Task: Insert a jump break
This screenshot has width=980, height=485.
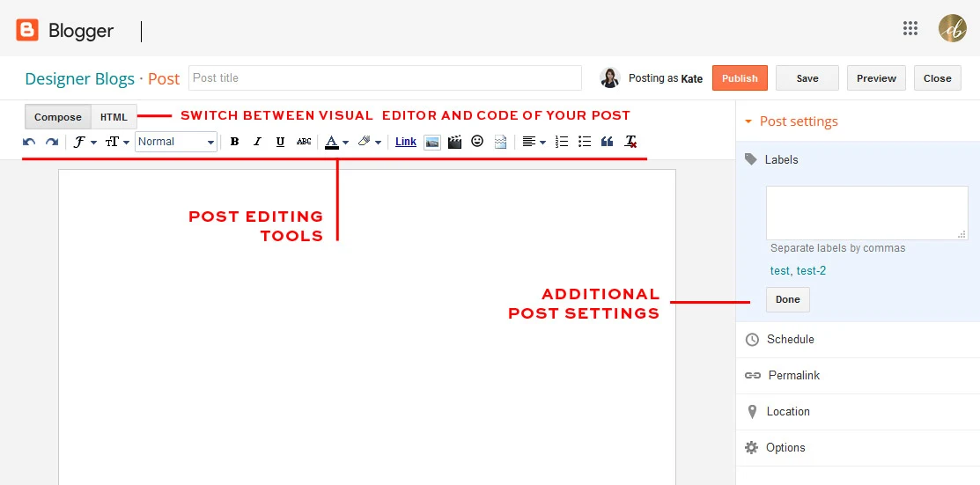Action: [500, 142]
